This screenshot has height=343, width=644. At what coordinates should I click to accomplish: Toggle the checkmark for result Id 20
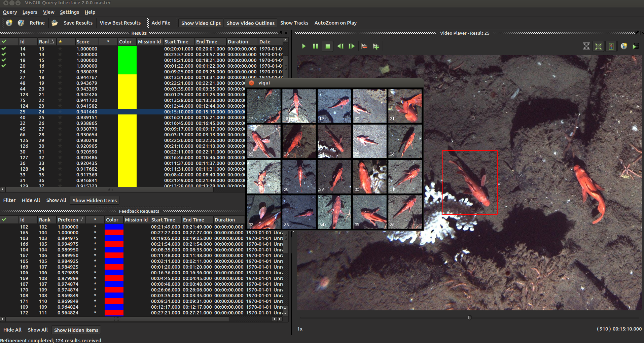[x=4, y=66]
